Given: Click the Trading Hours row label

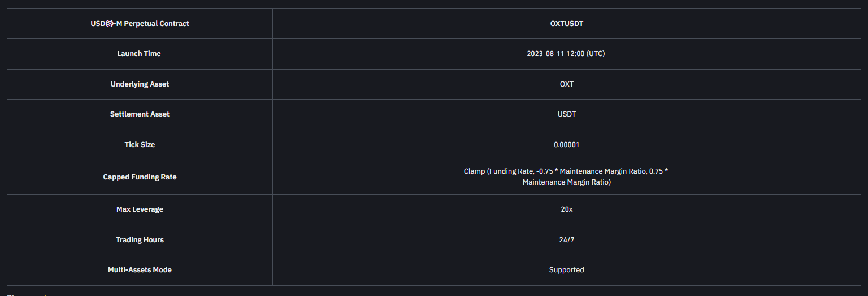Looking at the screenshot, I should 140,240.
